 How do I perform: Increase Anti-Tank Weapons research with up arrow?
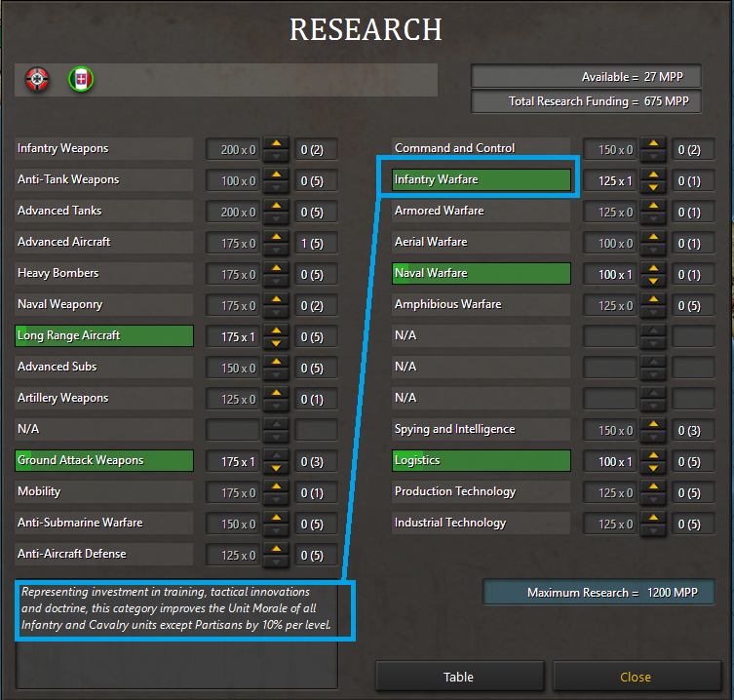277,175
